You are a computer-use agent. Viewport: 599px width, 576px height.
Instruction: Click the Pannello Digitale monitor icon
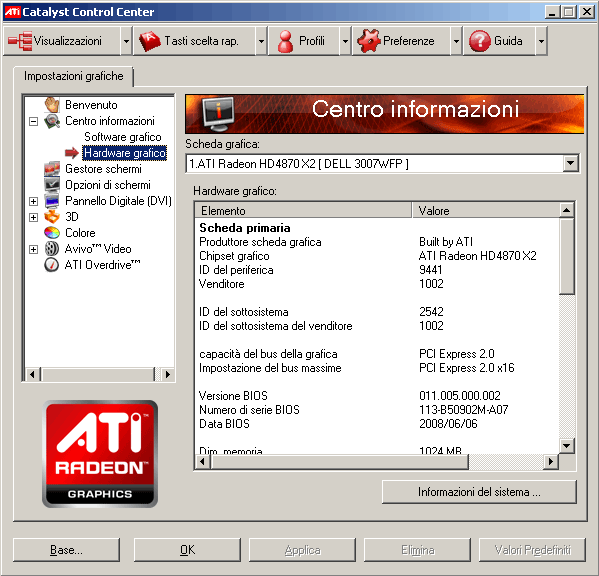(x=52, y=201)
